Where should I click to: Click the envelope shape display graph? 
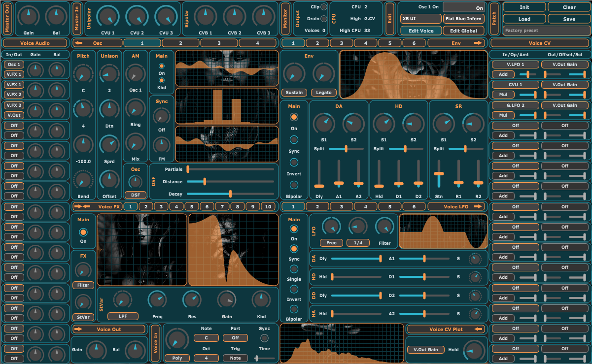pos(413,75)
